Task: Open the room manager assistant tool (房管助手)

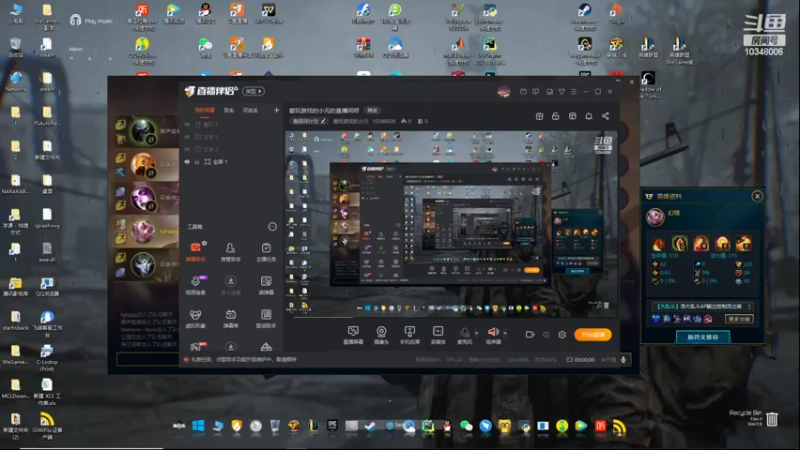Action: [231, 252]
